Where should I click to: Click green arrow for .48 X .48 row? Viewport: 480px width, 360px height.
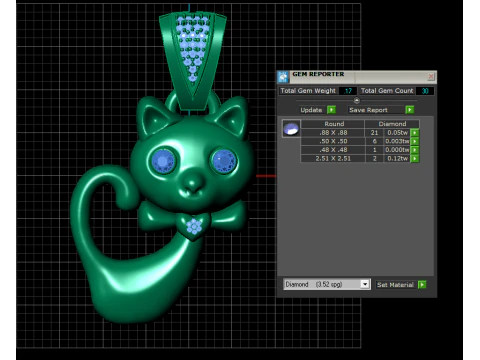pyautogui.click(x=415, y=150)
